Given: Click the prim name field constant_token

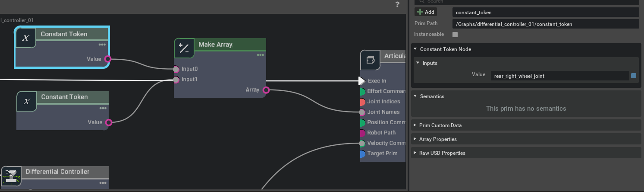Looking at the screenshot, I should click(546, 13).
